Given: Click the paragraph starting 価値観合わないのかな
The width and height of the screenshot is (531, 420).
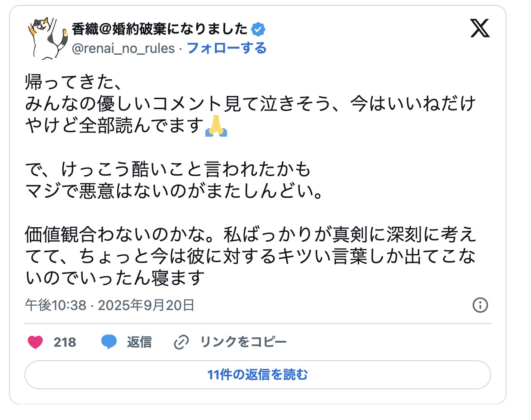Looking at the screenshot, I should click(x=250, y=257).
